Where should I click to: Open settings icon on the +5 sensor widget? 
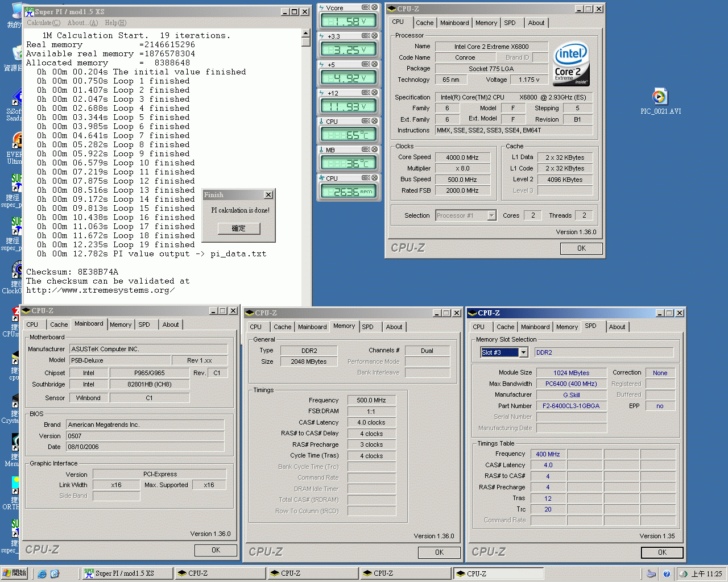[366, 64]
